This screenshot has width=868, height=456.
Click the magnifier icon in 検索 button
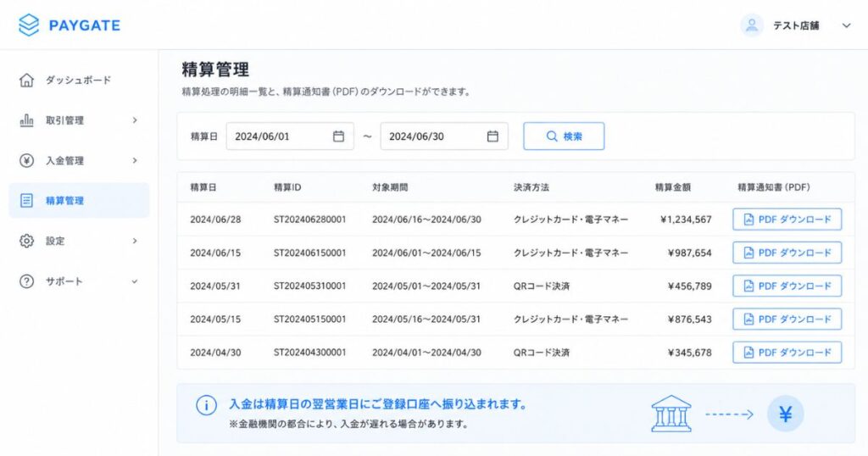click(x=551, y=136)
